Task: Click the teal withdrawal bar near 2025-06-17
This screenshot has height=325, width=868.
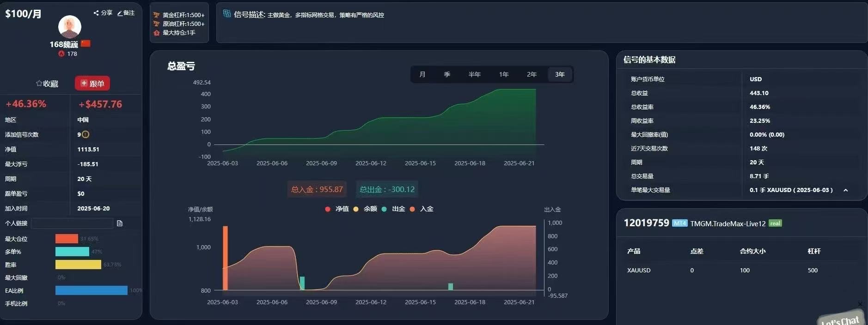Action: point(451,287)
